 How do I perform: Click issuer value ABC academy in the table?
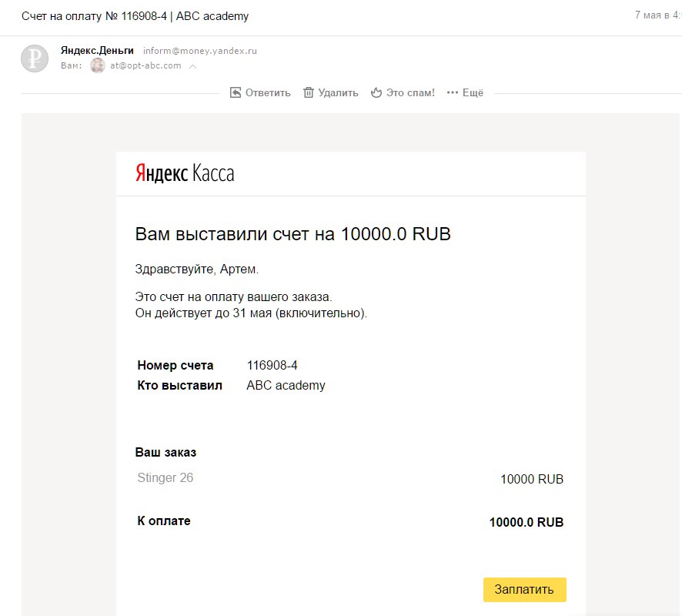tap(286, 386)
